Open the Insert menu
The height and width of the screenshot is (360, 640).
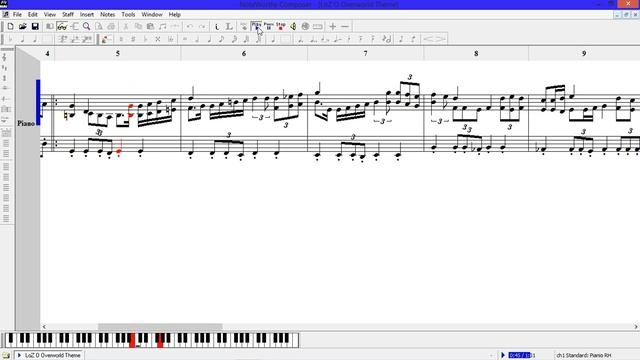[x=87, y=14]
